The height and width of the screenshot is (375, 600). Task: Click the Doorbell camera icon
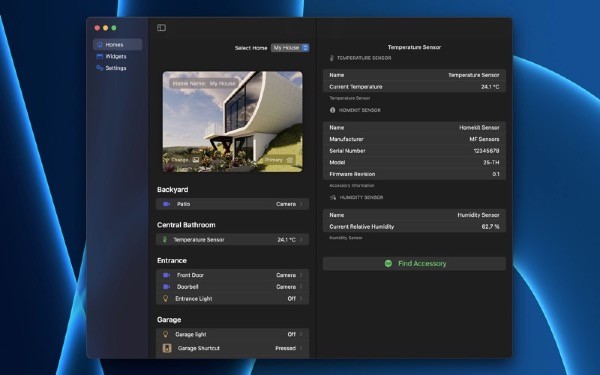pos(166,287)
